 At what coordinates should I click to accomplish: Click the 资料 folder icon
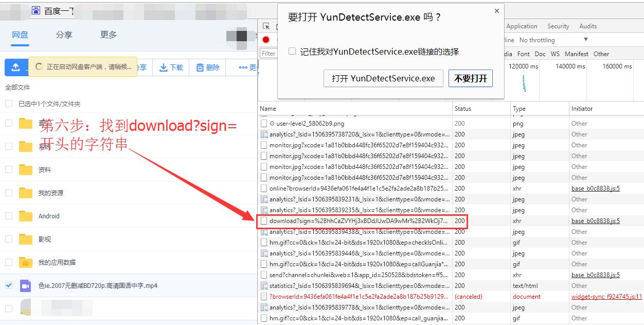26,169
